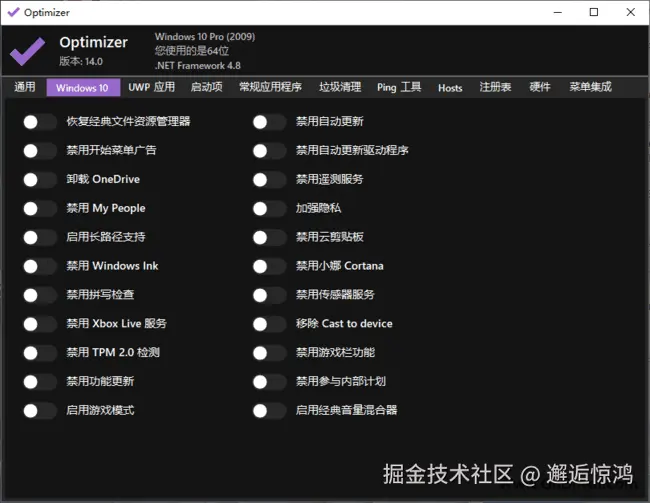The image size is (650, 503).
Task: Toggle the 禁用功能更新 switch
Action: tap(40, 382)
